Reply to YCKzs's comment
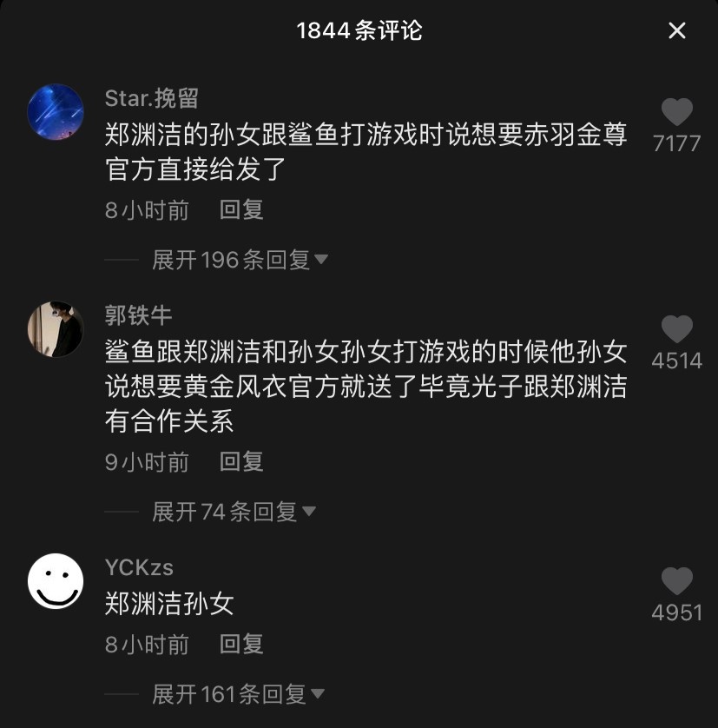This screenshot has width=718, height=728. point(241,644)
